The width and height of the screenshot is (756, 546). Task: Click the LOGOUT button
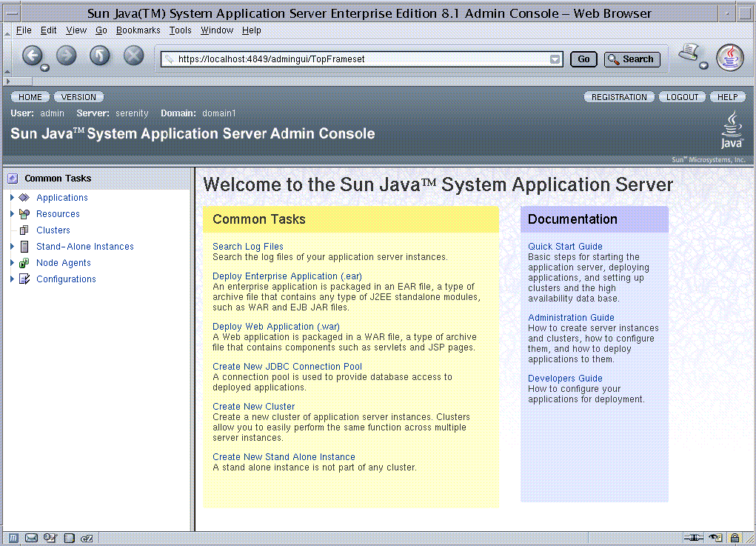682,97
